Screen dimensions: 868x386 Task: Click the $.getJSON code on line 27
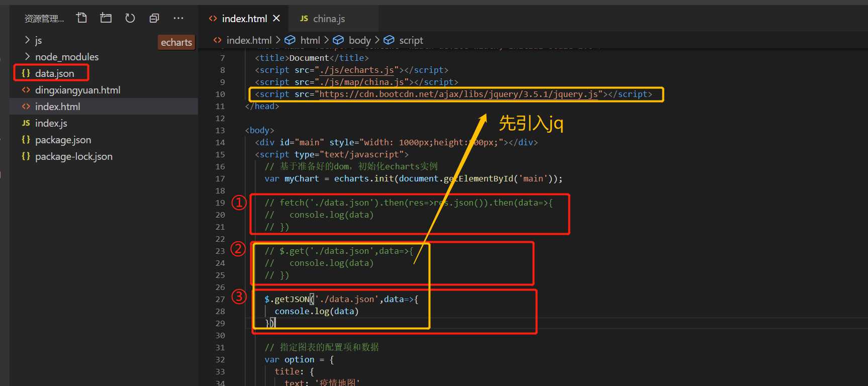coord(341,299)
